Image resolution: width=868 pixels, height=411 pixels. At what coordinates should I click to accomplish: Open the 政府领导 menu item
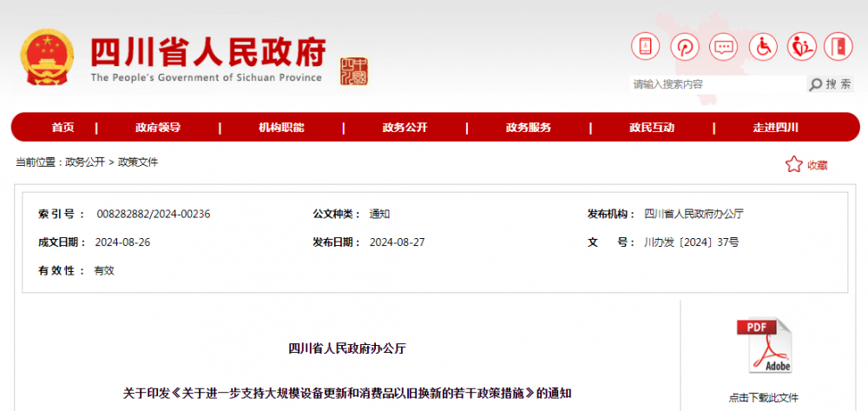coord(158,128)
